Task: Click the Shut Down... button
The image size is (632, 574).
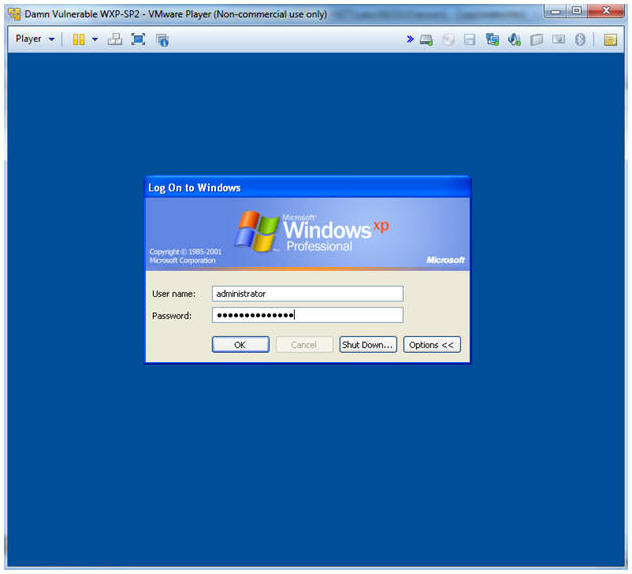Action: 368,345
